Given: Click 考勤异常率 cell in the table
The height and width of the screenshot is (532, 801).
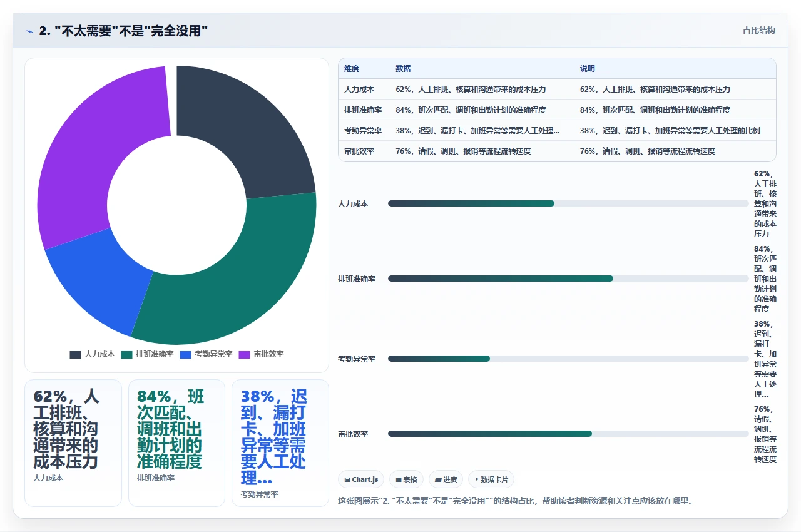Looking at the screenshot, I should click(363, 131).
